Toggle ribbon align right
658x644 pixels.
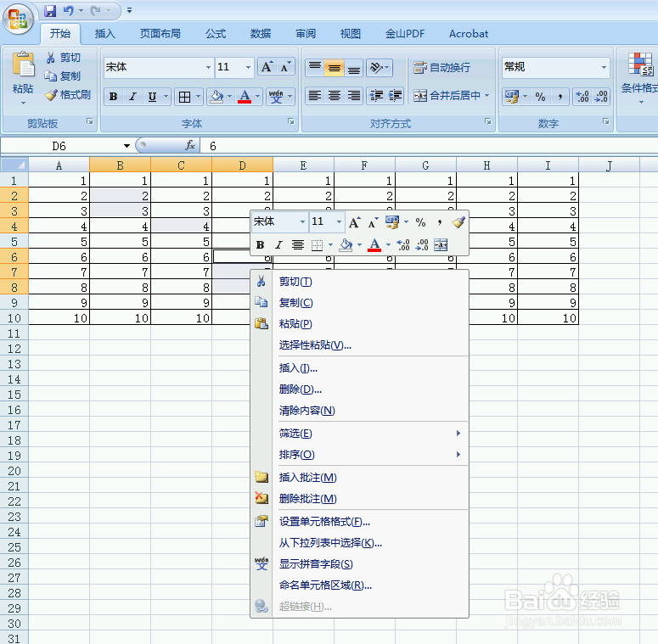[x=354, y=96]
